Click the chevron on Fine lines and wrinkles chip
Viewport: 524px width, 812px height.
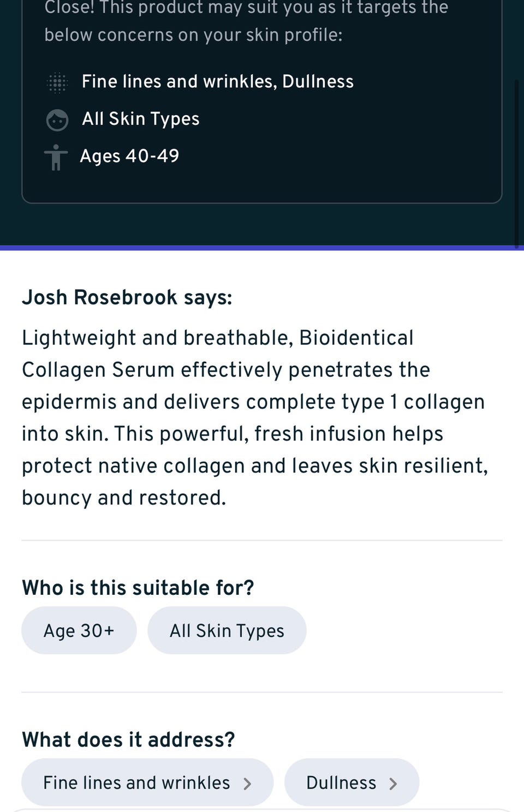[247, 784]
